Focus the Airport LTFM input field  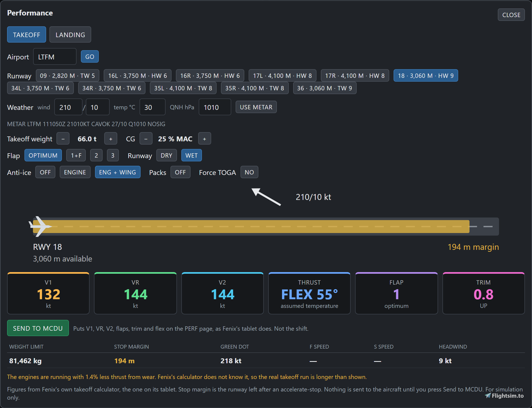55,57
